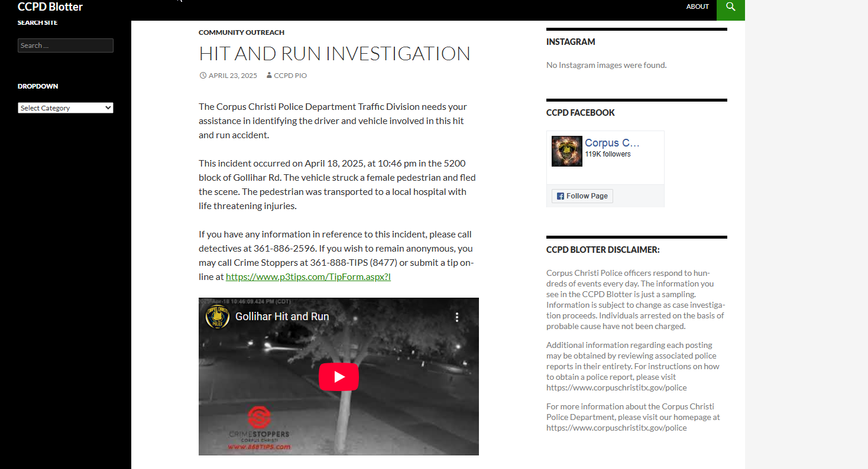Follow the p3tips.com TipForm link
The image size is (868, 469).
click(x=308, y=276)
